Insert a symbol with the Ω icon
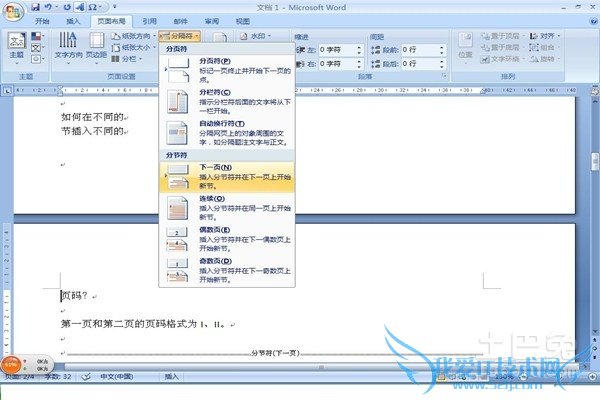This screenshot has height=400, width=600. (92, 7)
